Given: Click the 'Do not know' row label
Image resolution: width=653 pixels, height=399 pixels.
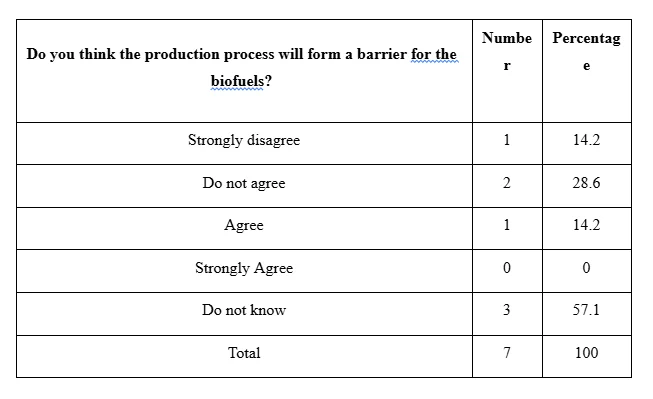Looking at the screenshot, I should point(244,310).
